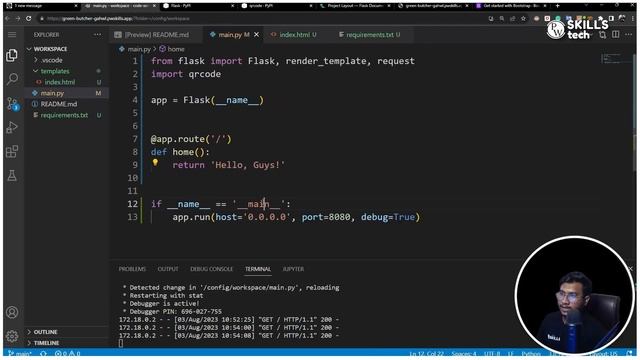The width and height of the screenshot is (640, 360).
Task: Click line number 7 in the gutter
Action: pyautogui.click(x=135, y=139)
